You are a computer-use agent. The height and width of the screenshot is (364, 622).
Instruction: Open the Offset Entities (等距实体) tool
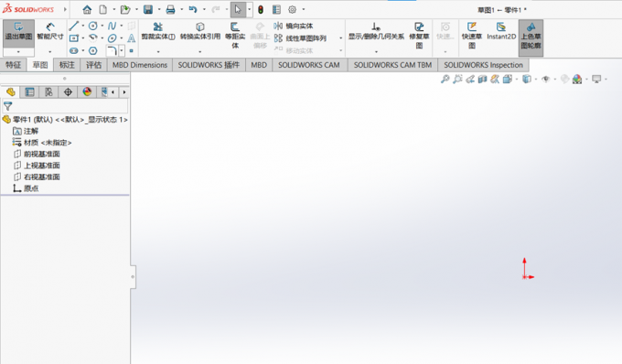(235, 35)
